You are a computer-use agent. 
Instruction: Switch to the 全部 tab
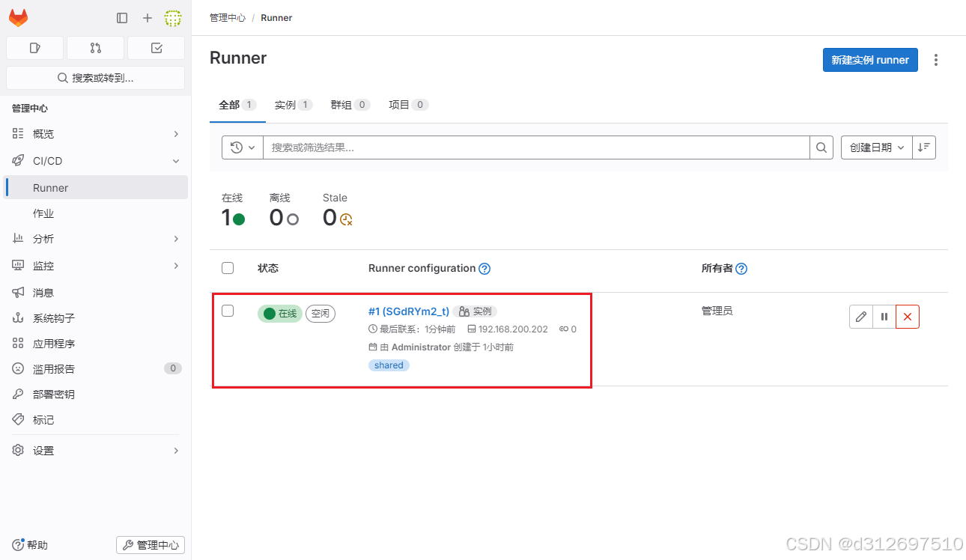point(237,105)
